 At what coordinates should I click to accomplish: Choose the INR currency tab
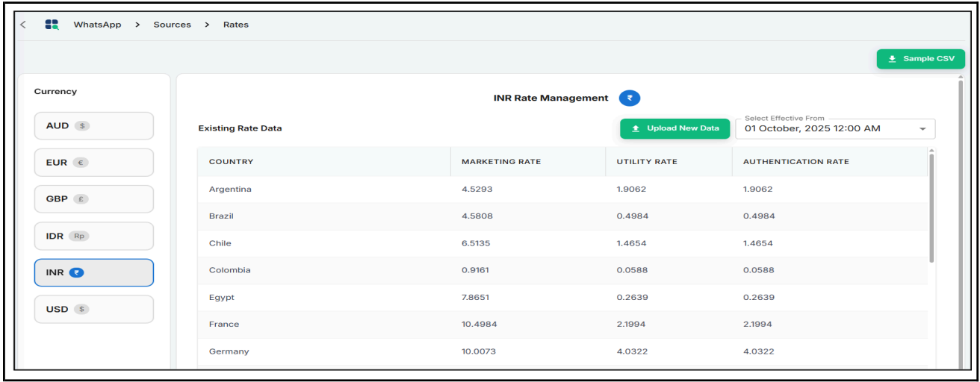(x=94, y=272)
